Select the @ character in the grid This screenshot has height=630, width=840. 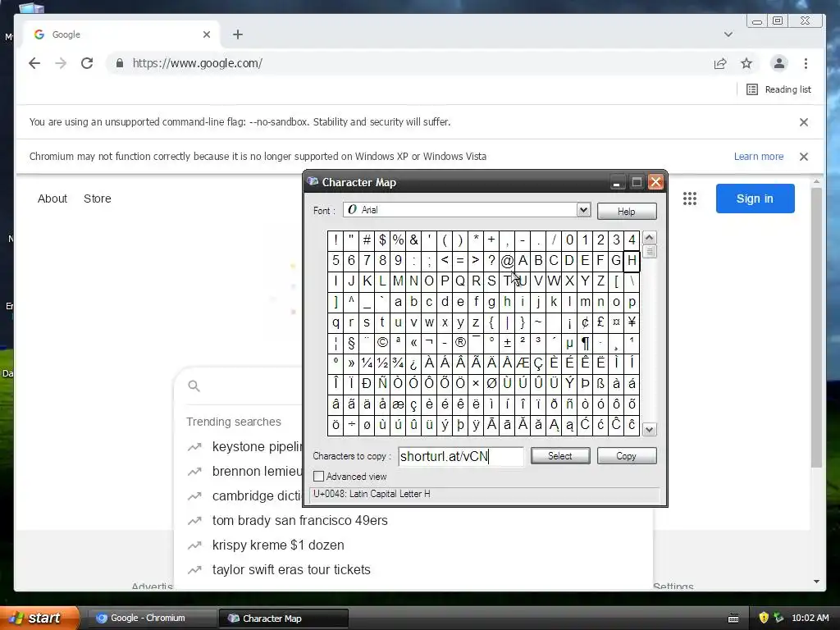507,261
